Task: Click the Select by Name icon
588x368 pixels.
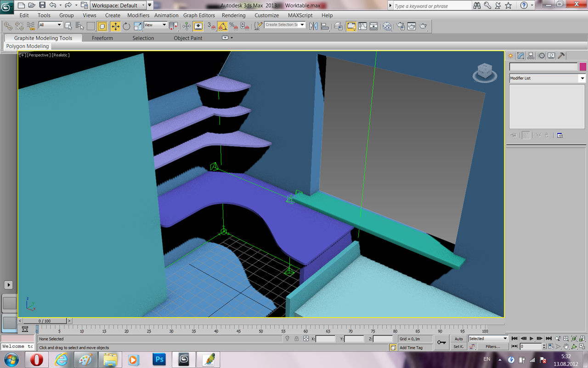Action: pos(79,26)
